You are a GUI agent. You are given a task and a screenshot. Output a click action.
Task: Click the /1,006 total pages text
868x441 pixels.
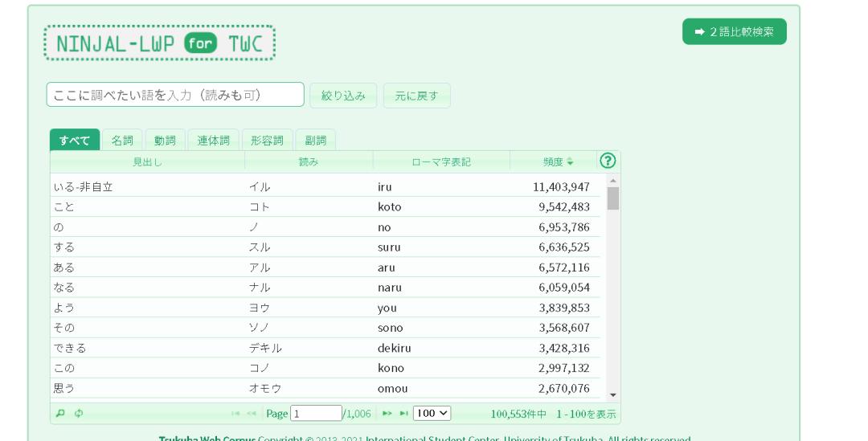[x=357, y=414]
